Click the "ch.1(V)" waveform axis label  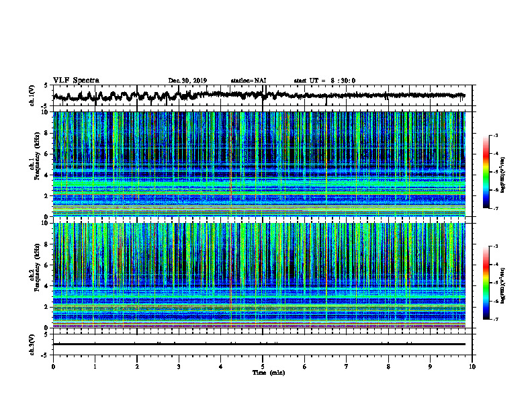32,95
